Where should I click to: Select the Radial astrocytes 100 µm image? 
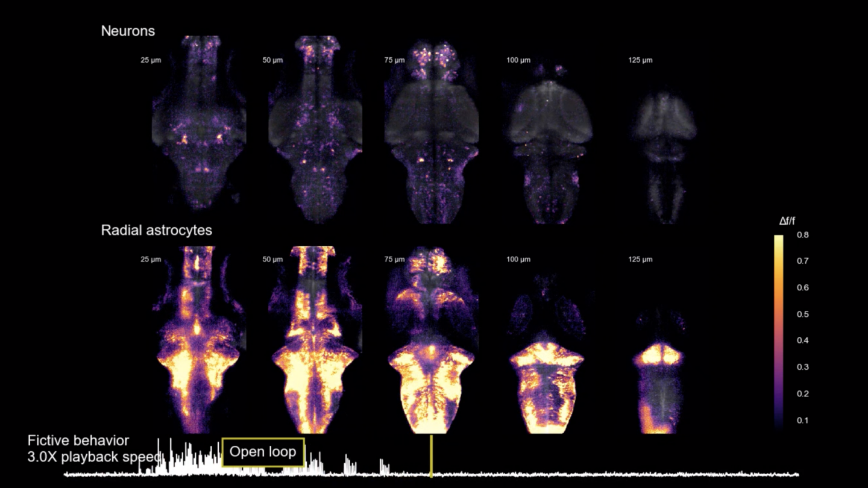click(547, 355)
